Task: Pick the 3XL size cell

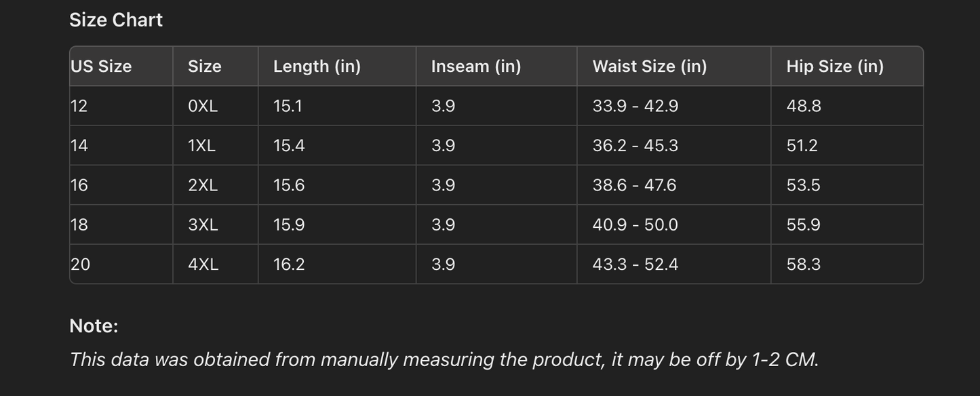Action: (x=203, y=224)
